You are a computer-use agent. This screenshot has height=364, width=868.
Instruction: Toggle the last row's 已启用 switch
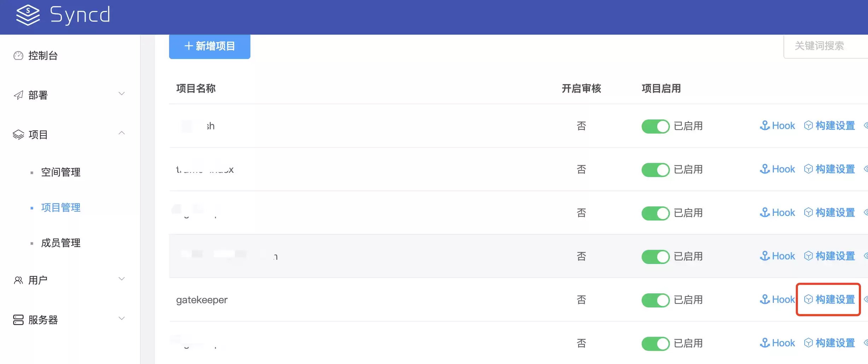pyautogui.click(x=655, y=344)
